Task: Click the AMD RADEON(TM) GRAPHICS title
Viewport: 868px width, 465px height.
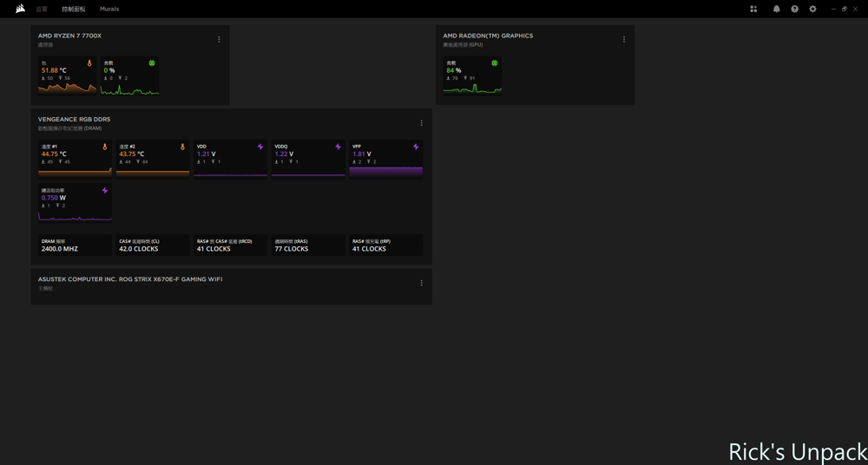Action: [x=488, y=36]
